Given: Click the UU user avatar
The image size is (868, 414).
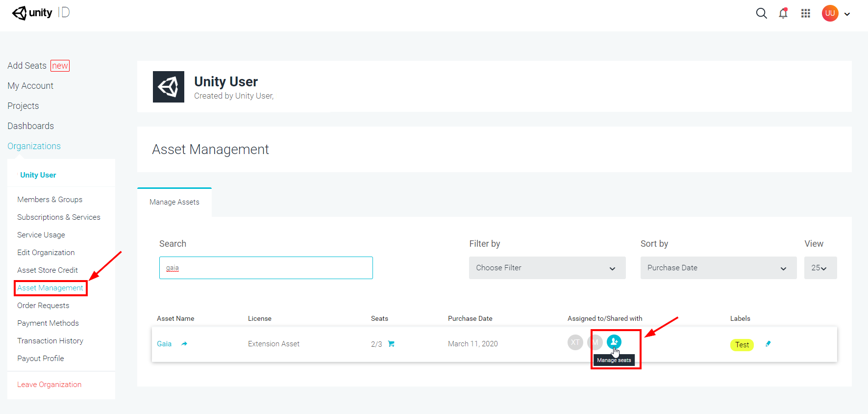Looking at the screenshot, I should click(x=830, y=13).
